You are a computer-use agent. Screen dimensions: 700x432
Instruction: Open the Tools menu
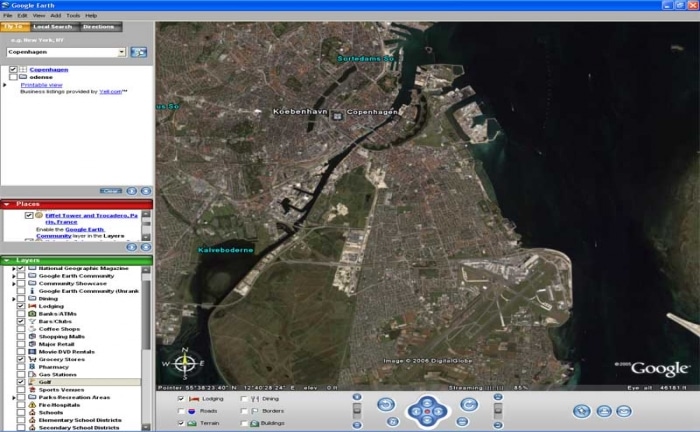point(74,16)
